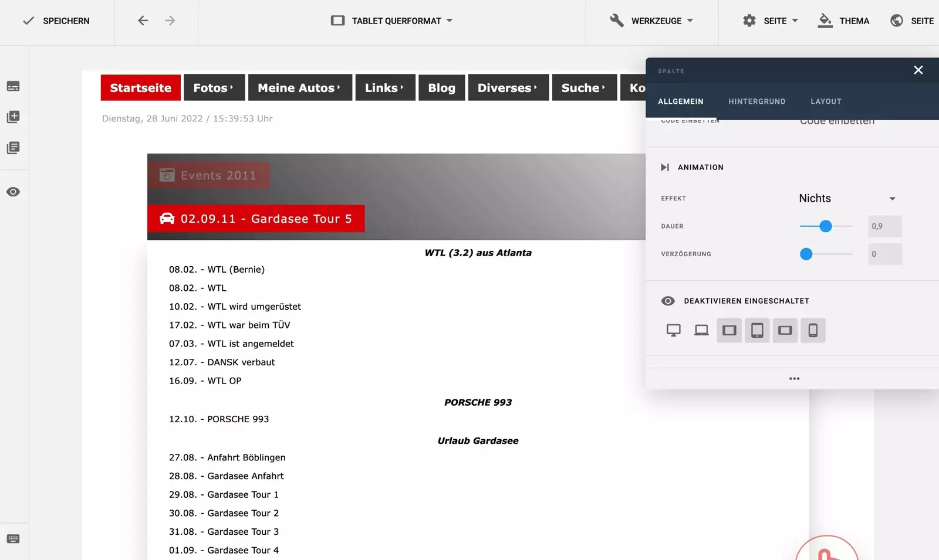This screenshot has height=560, width=939.
Task: Click the Speichern save button
Action: click(x=56, y=21)
